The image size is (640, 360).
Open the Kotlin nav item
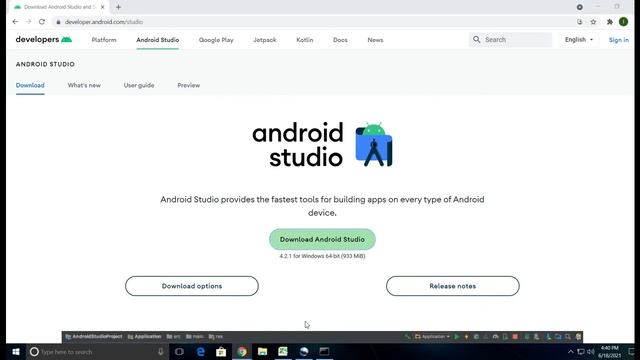[x=304, y=40]
